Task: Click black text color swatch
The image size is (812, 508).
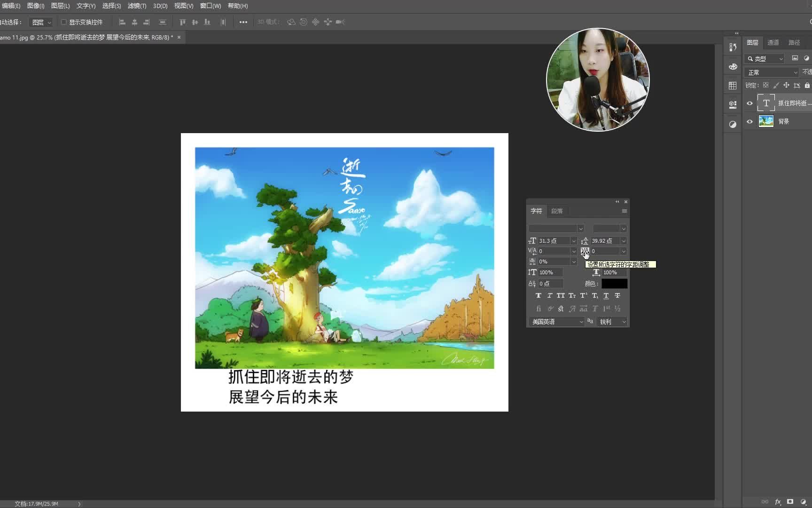Action: pyautogui.click(x=615, y=284)
